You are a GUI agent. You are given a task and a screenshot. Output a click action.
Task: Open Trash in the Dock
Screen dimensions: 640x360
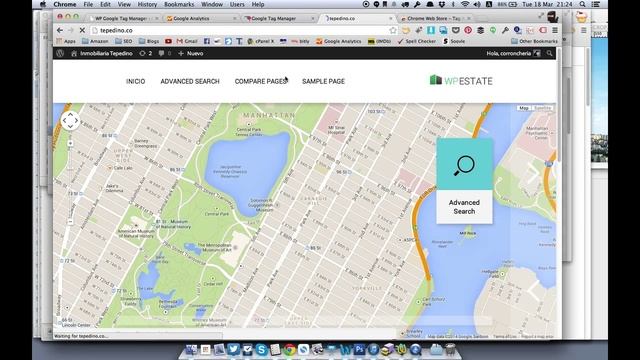click(450, 349)
